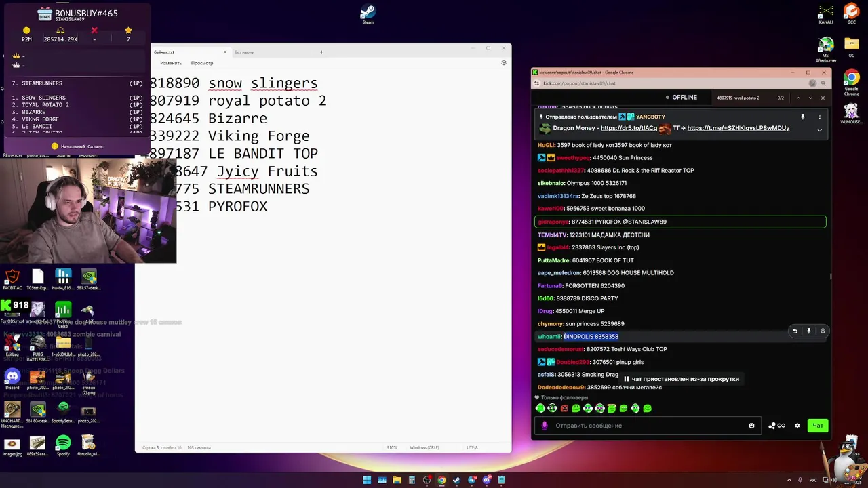Click the РУС language indicator in tray

point(812,480)
